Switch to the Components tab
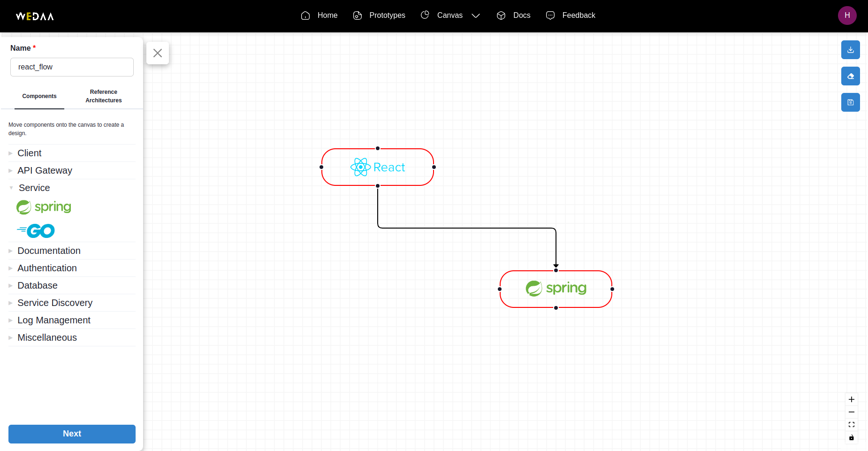 [x=39, y=96]
